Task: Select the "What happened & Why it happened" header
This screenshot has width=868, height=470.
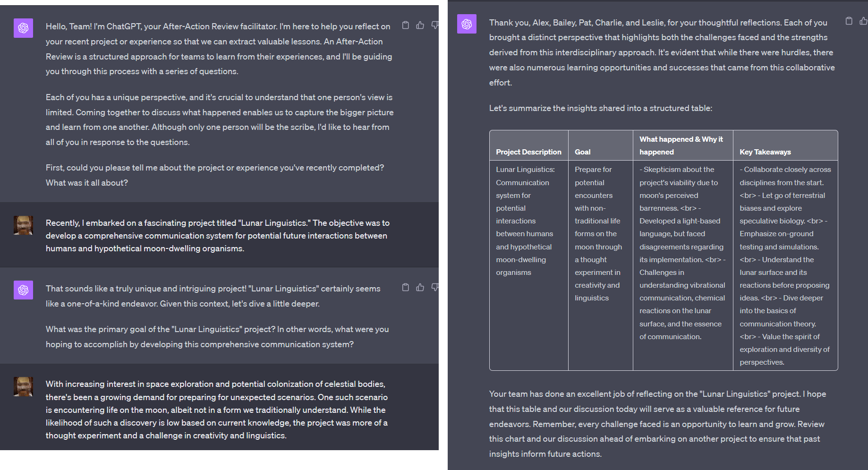Action: pos(681,145)
